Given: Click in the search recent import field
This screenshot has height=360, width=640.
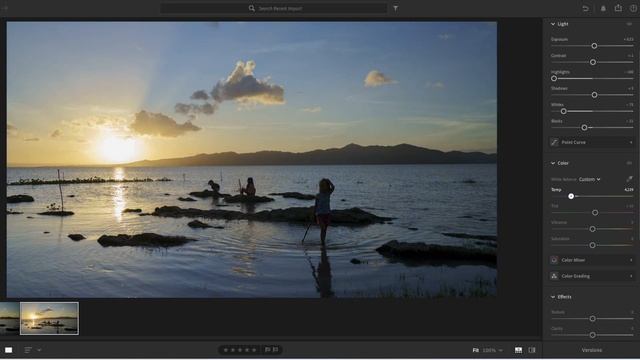Looking at the screenshot, I should tap(273, 8).
